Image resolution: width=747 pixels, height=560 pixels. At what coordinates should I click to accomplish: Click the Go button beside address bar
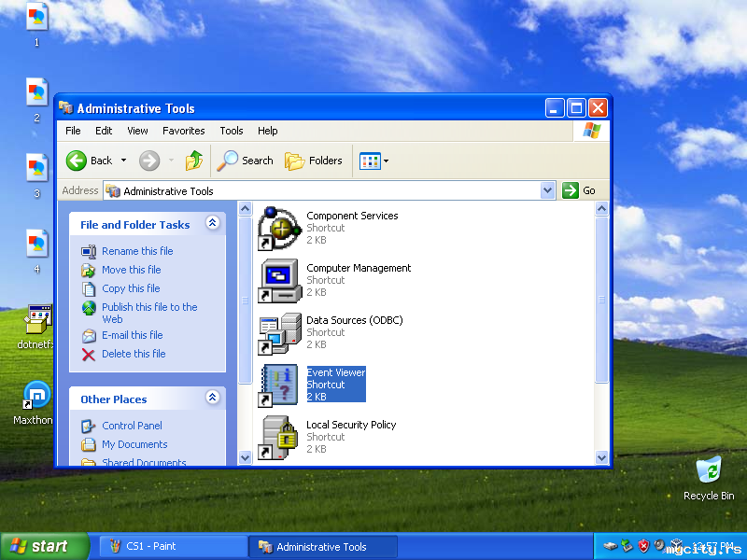coord(579,190)
